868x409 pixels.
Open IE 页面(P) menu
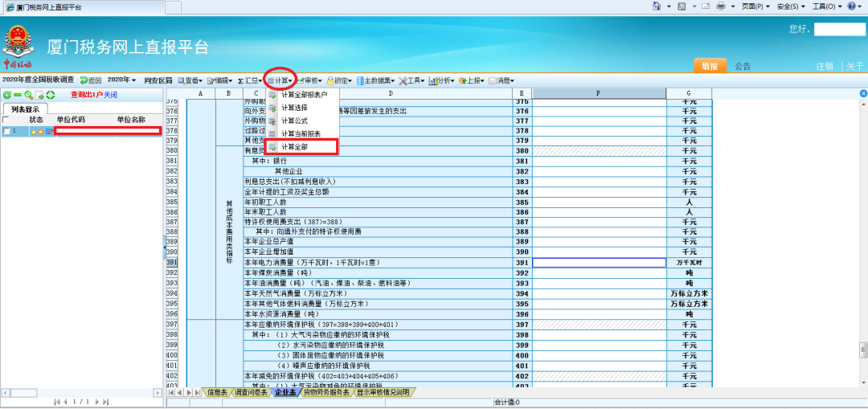tap(756, 6)
